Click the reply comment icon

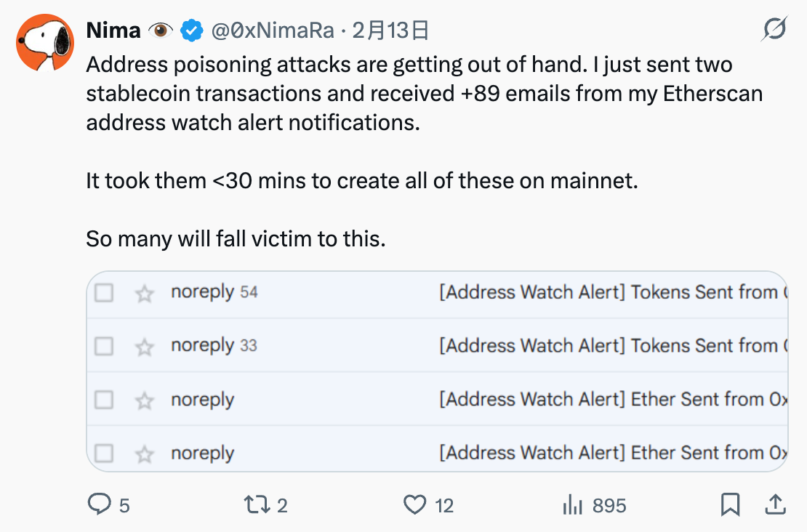[98, 504]
